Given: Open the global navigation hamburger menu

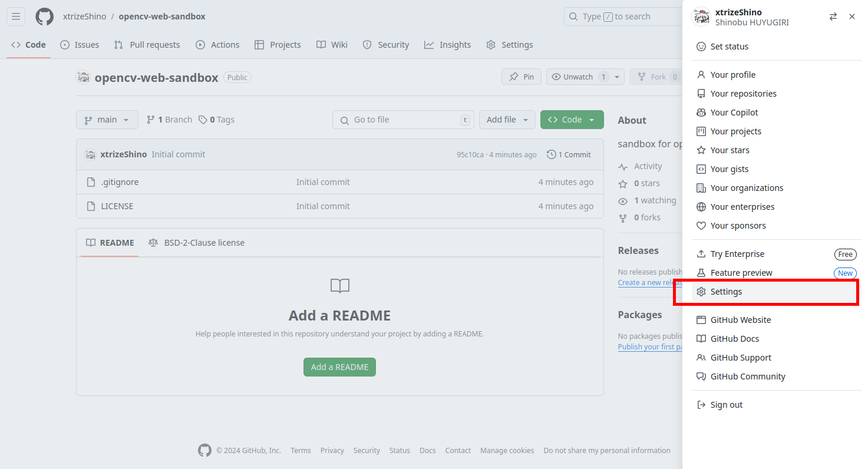Looking at the screenshot, I should click(x=15, y=16).
